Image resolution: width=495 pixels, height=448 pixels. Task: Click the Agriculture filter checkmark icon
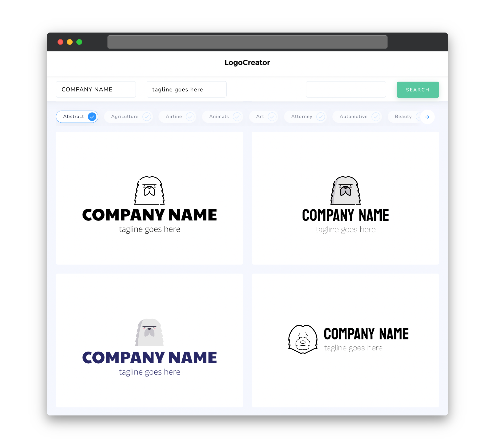pyautogui.click(x=147, y=116)
